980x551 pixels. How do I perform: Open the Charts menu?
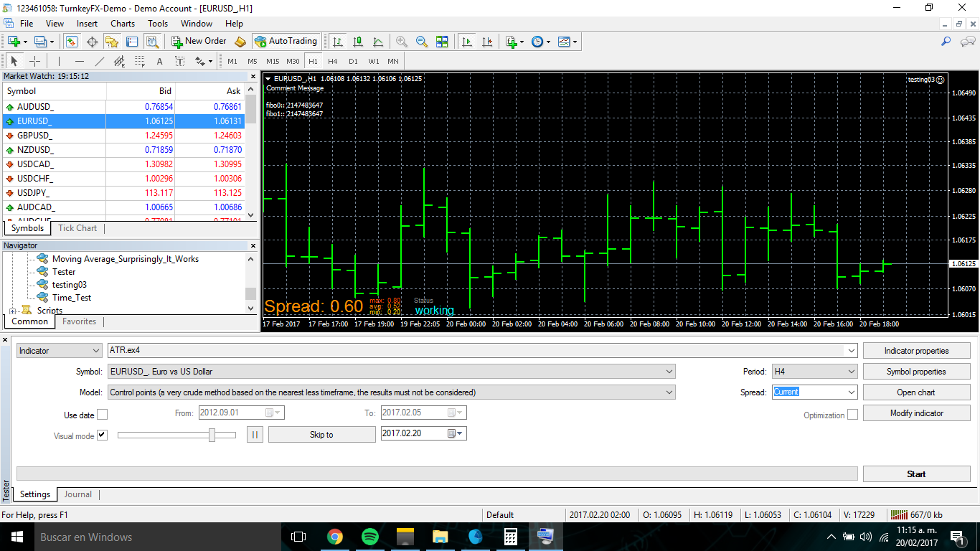(123, 24)
